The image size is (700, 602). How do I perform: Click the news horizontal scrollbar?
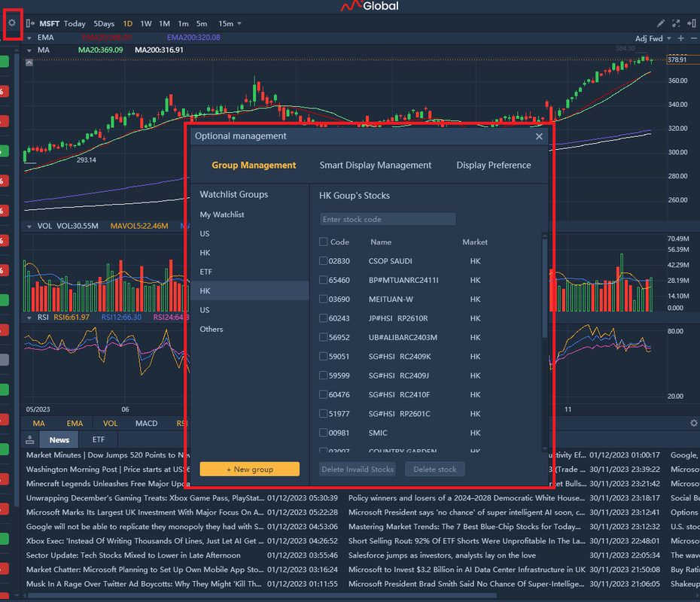coord(262,595)
